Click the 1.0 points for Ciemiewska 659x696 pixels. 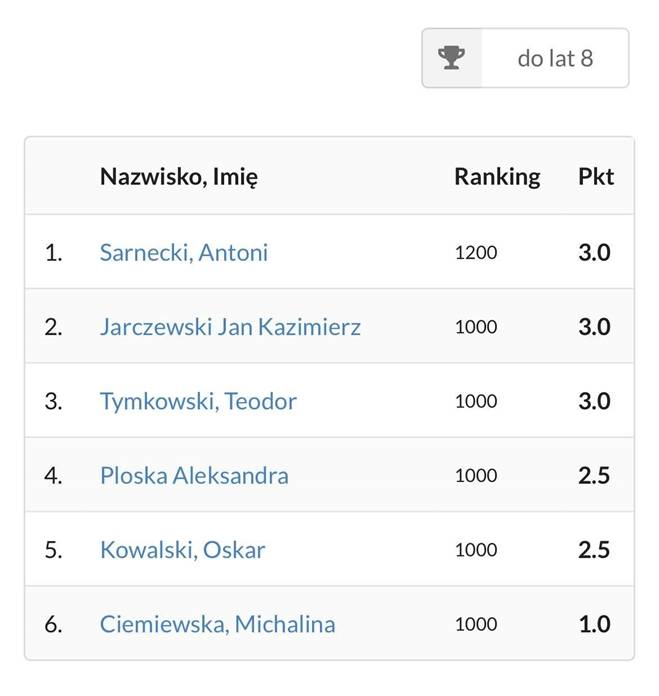(594, 624)
